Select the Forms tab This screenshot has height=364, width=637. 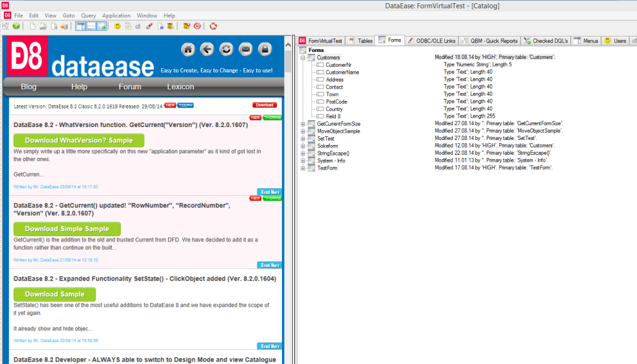[390, 40]
